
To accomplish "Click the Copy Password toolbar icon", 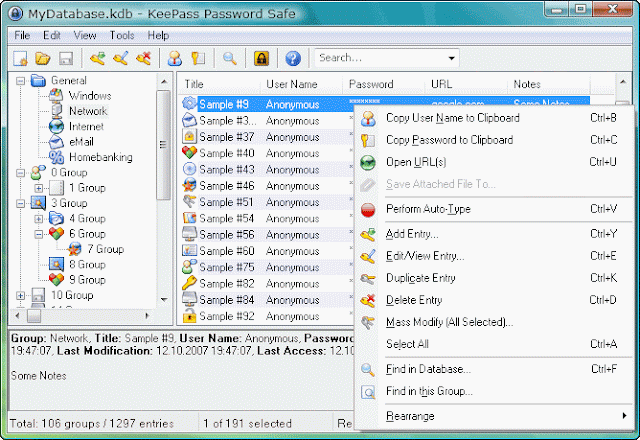I will point(198,58).
